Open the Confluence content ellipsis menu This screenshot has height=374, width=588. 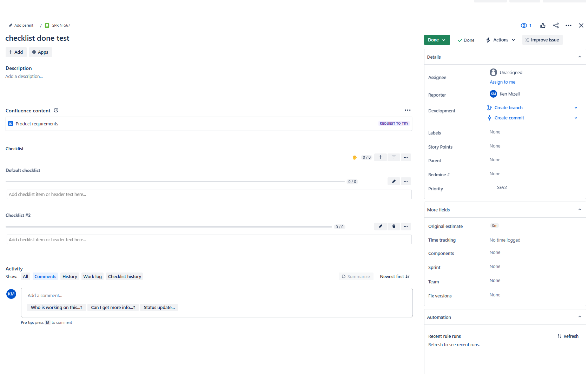tap(408, 110)
